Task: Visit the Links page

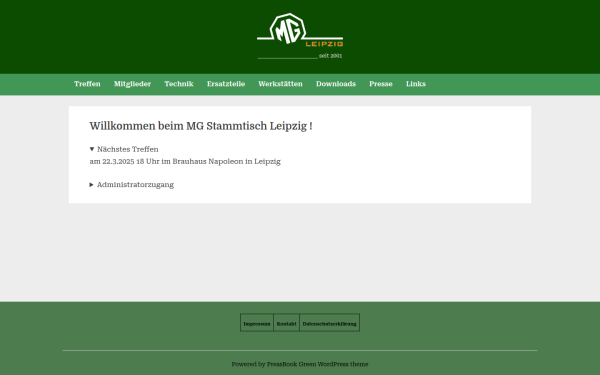Action: pos(416,84)
